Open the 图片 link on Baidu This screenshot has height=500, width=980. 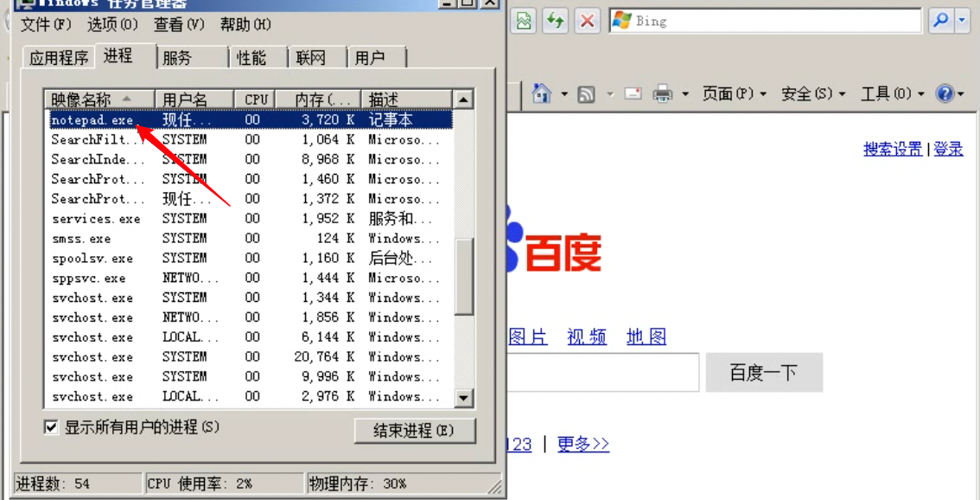(x=527, y=337)
